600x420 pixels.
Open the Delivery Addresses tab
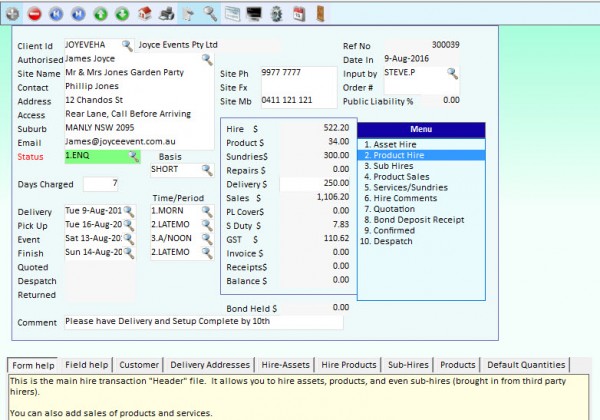[210, 365]
